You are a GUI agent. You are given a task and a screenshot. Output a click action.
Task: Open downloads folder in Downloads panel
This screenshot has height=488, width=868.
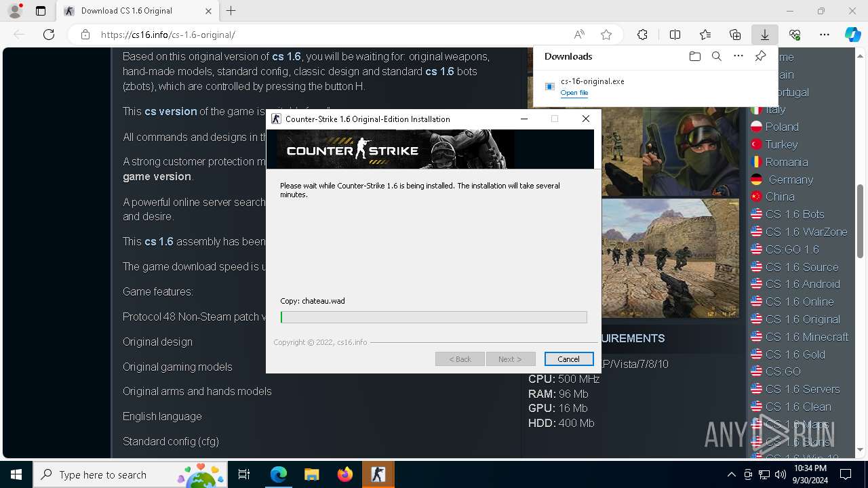click(x=694, y=56)
